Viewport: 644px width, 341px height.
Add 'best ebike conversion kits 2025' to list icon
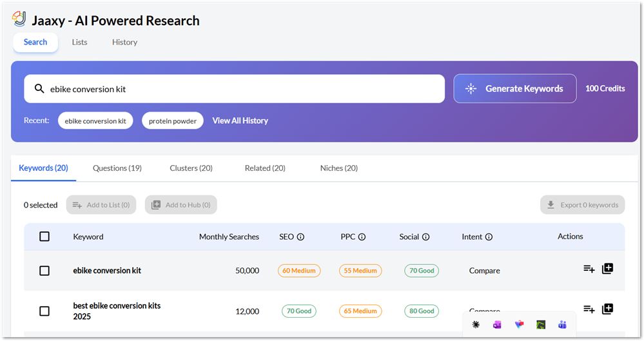pos(589,309)
